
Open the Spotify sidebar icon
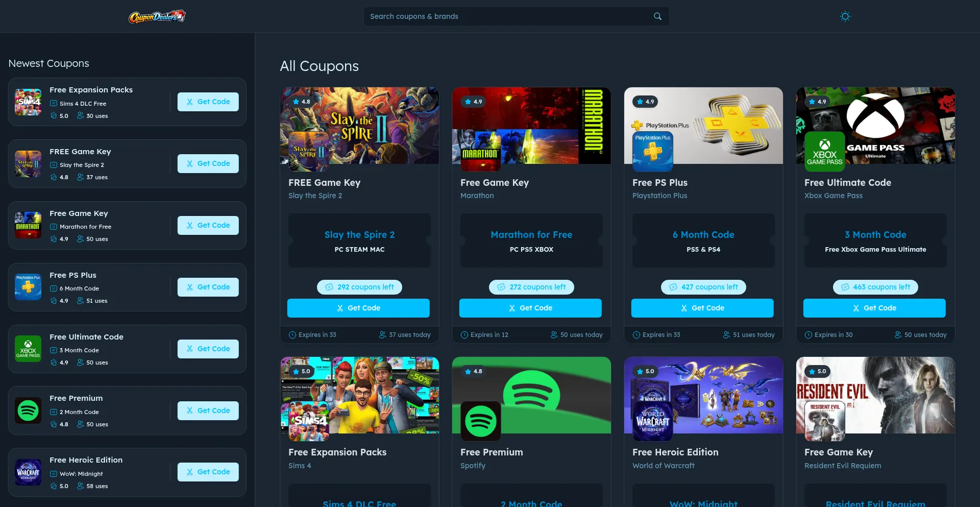pos(28,411)
